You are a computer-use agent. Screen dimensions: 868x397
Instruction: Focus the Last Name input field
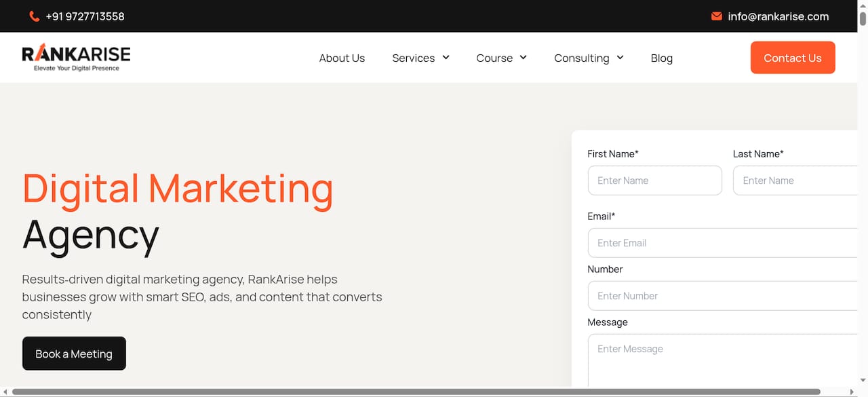tap(795, 181)
